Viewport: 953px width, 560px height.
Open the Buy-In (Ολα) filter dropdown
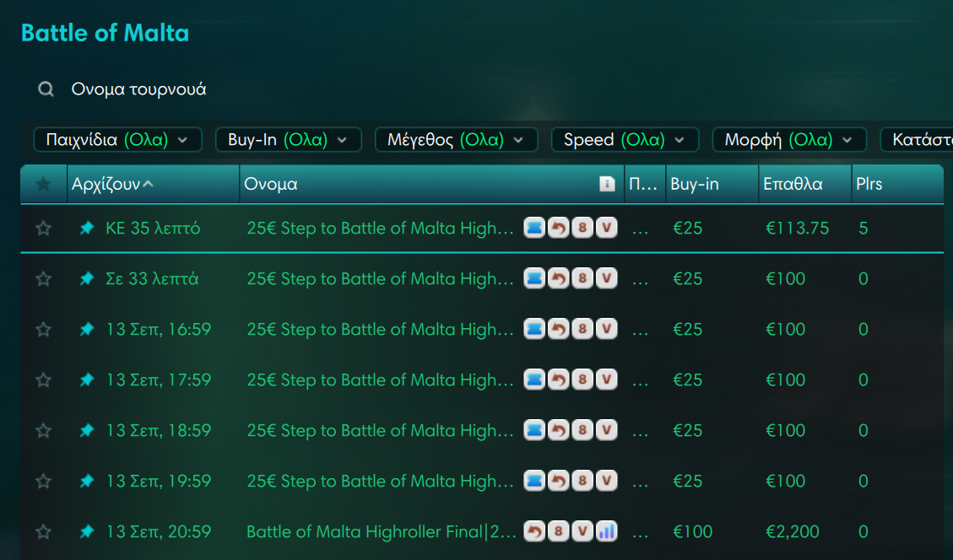click(x=289, y=140)
